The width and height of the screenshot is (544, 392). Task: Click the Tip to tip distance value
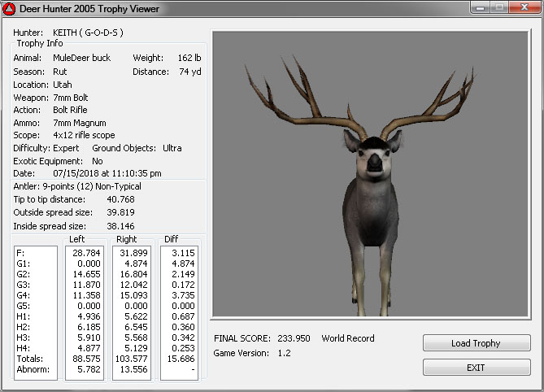tap(121, 199)
